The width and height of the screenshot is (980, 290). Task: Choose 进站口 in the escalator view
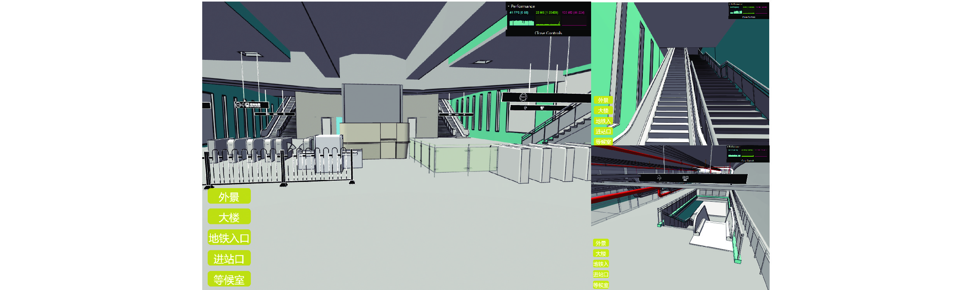click(603, 131)
